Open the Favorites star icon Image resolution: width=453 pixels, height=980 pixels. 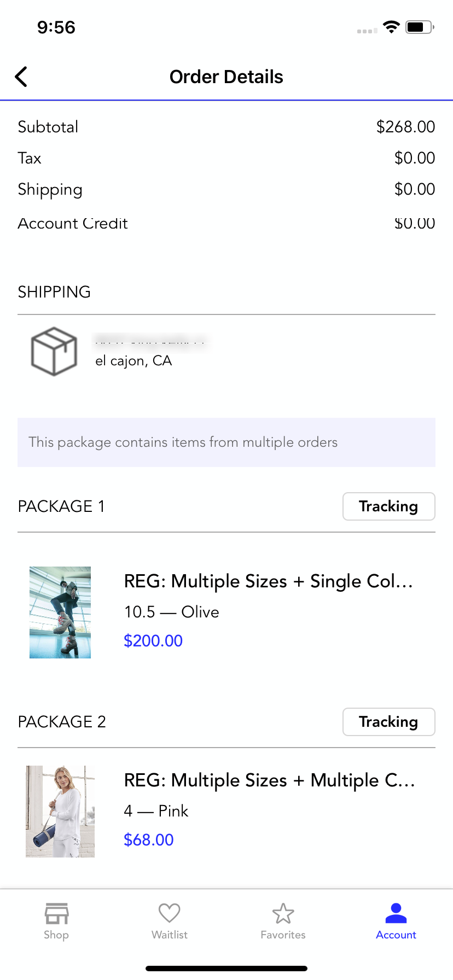283,913
